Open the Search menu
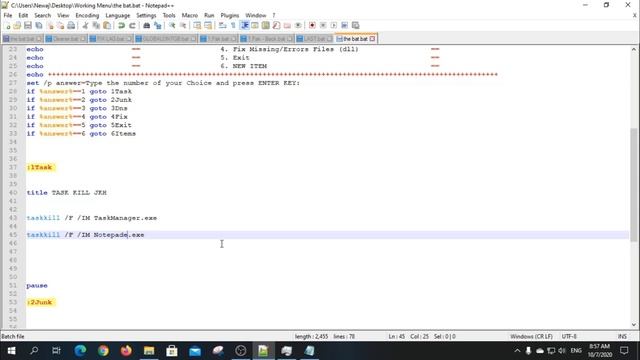 pyautogui.click(x=42, y=15)
